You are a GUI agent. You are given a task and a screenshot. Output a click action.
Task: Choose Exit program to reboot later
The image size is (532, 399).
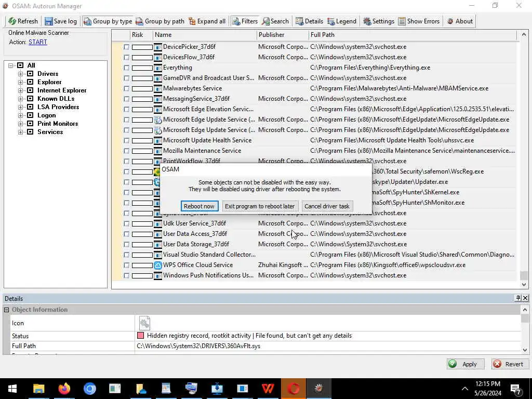click(x=260, y=206)
